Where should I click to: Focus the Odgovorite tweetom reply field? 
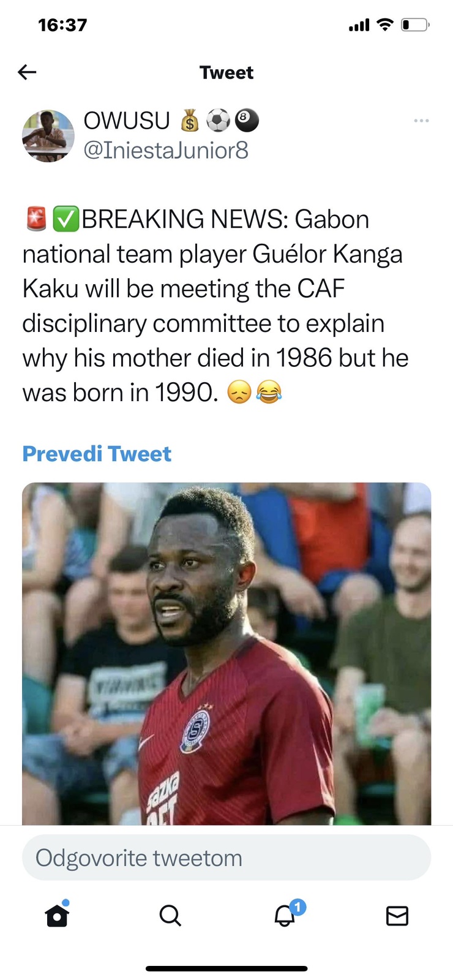coord(226,858)
